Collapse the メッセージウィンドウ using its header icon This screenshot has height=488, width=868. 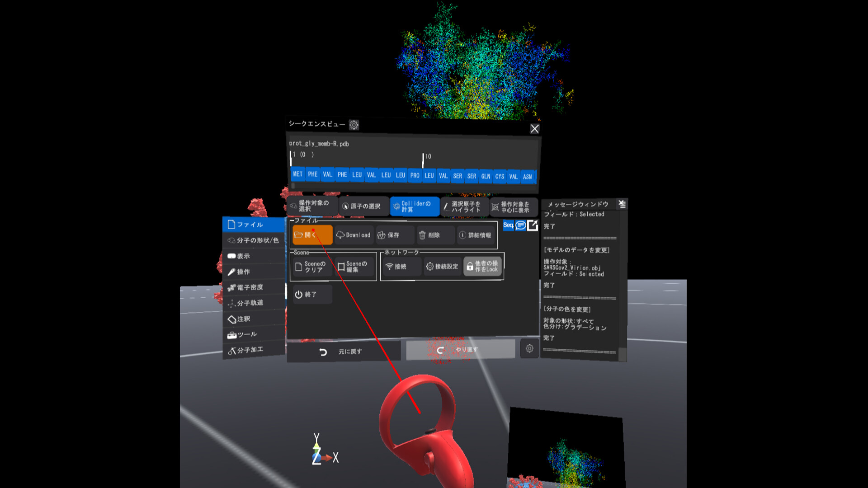(x=622, y=204)
